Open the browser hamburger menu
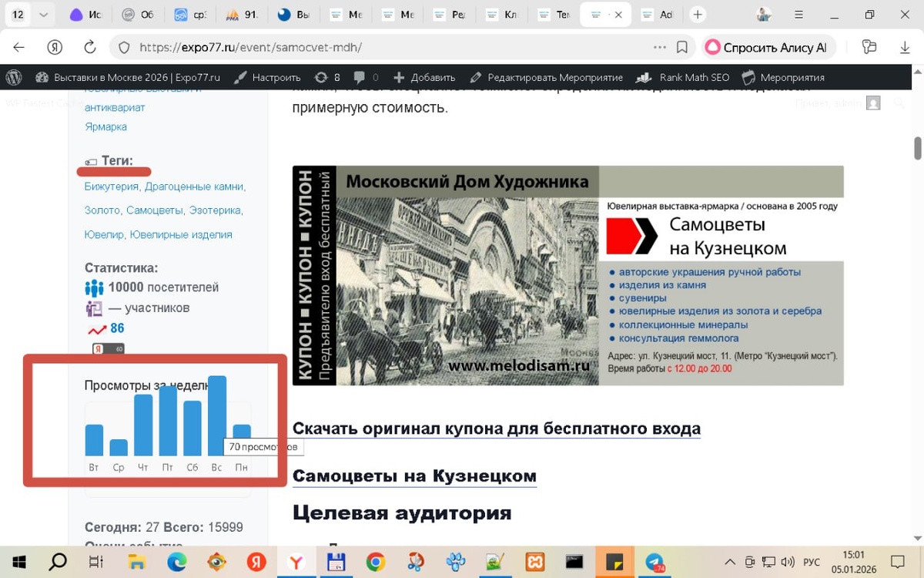The height and width of the screenshot is (578, 924). (x=798, y=15)
